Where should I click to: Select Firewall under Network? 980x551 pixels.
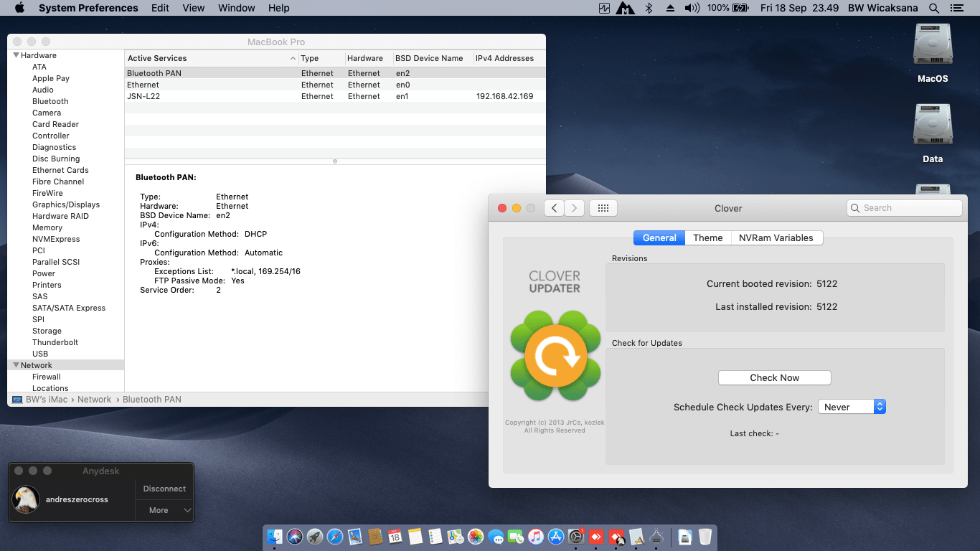47,377
